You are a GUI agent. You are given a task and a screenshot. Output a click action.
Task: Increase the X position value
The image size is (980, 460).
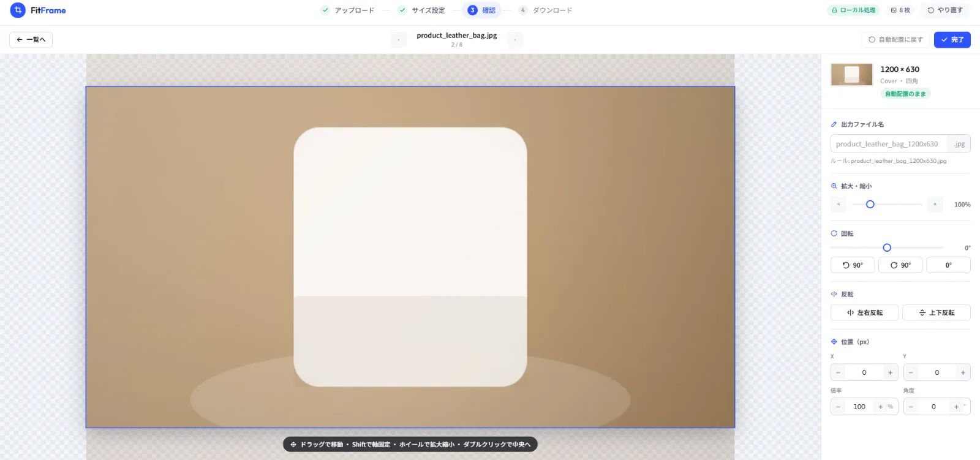(x=890, y=372)
